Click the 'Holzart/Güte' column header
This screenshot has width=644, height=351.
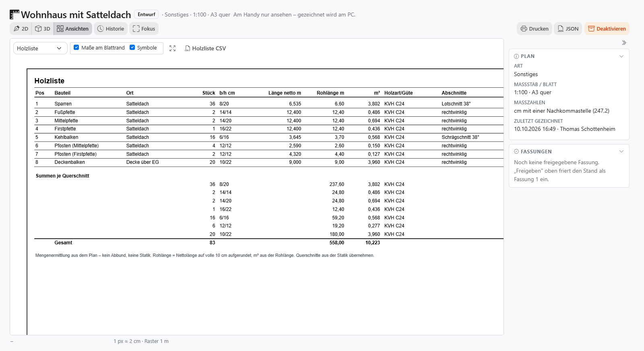click(398, 93)
